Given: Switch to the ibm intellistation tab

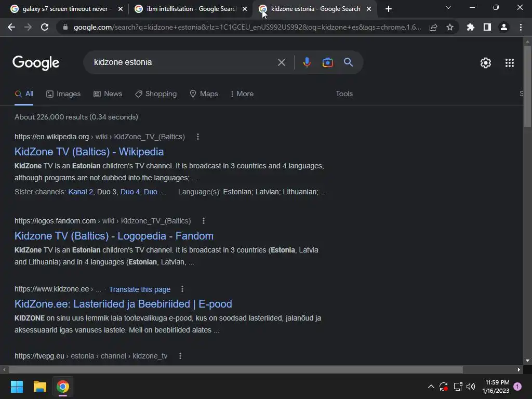Looking at the screenshot, I should (x=191, y=9).
